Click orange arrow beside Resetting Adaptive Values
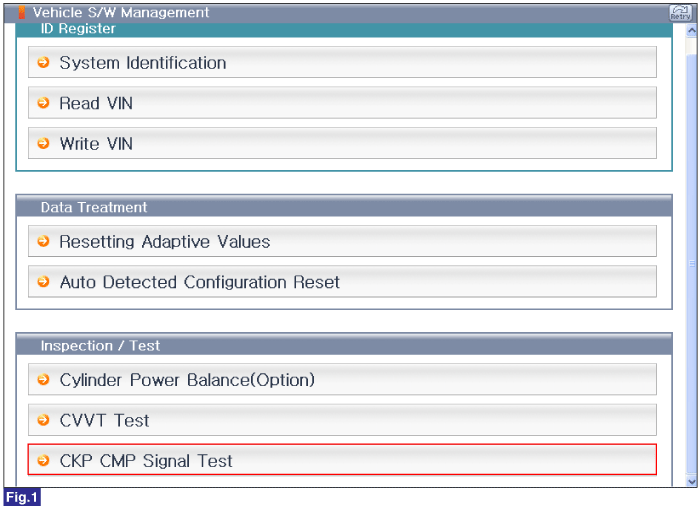Image resolution: width=700 pixels, height=509 pixels. (43, 241)
